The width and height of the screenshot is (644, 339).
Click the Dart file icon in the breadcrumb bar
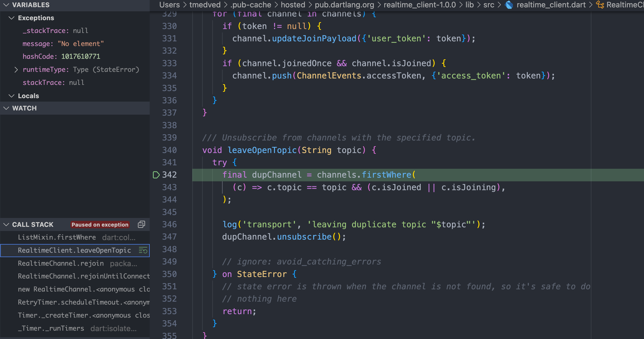click(509, 5)
